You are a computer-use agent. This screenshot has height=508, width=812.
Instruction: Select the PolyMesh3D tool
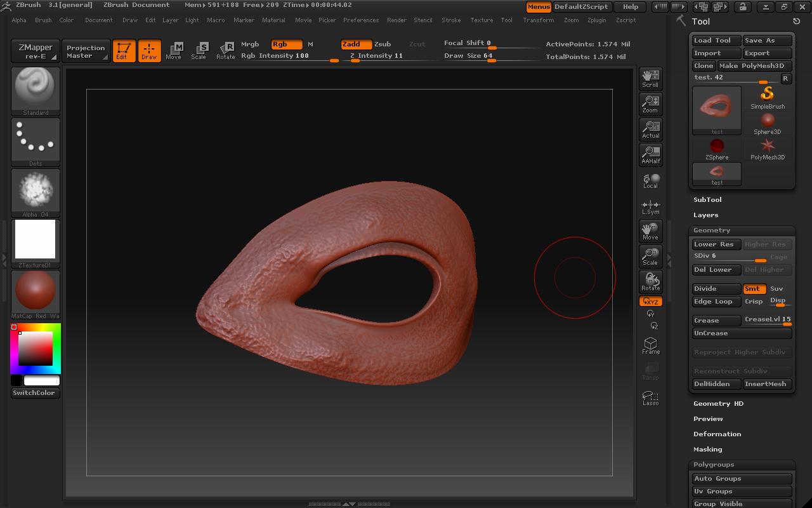point(768,149)
